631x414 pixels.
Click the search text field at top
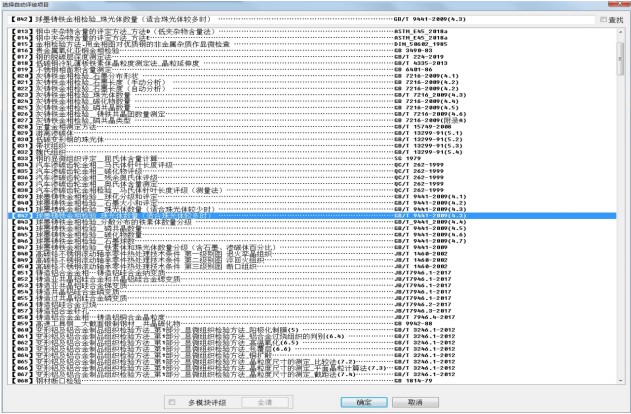point(301,19)
